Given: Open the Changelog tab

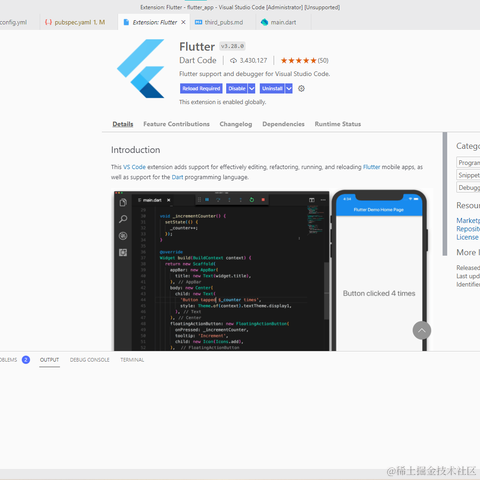Looking at the screenshot, I should [236, 124].
